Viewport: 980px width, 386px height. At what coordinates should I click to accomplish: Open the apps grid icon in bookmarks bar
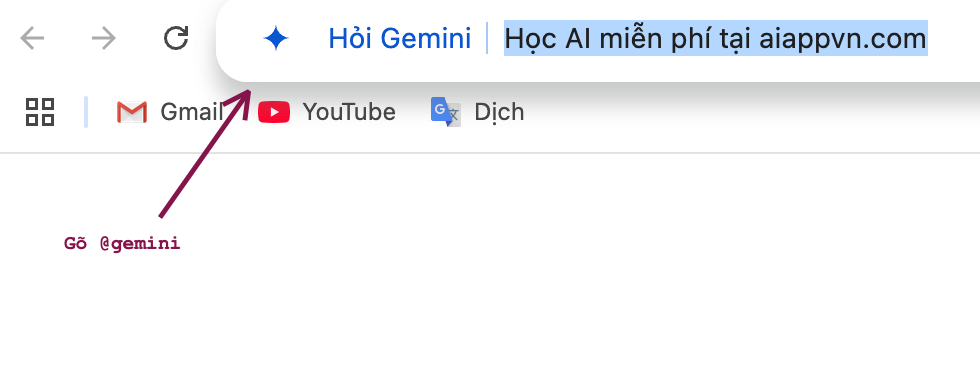40,112
